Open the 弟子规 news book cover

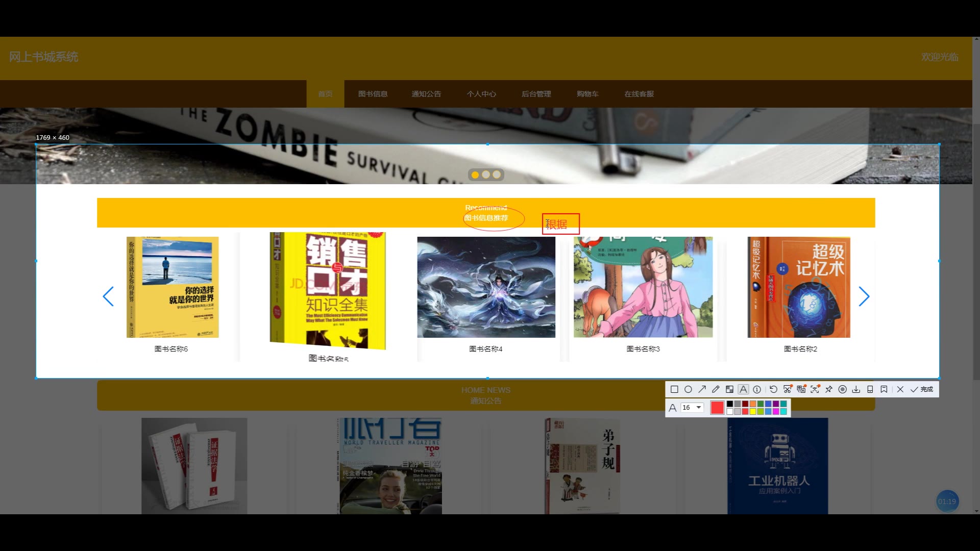pos(582,466)
